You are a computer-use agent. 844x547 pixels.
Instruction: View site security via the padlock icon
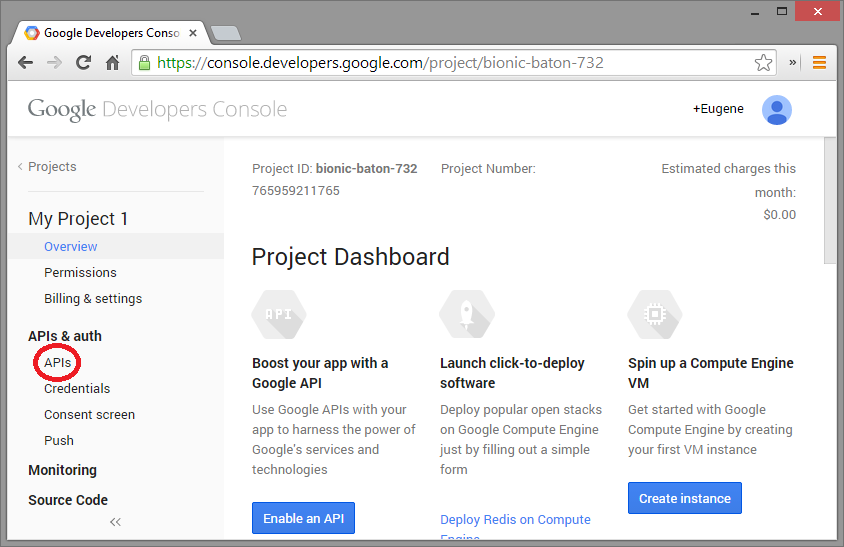pos(144,63)
